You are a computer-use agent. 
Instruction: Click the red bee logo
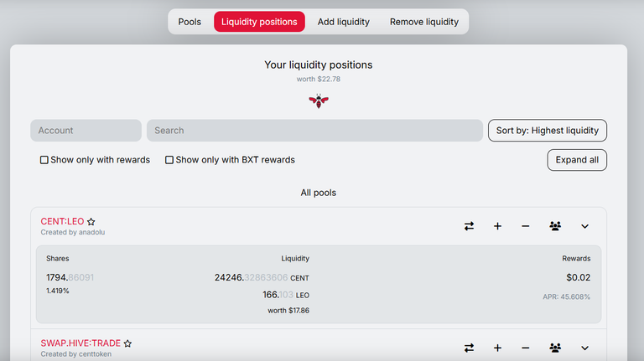(319, 101)
